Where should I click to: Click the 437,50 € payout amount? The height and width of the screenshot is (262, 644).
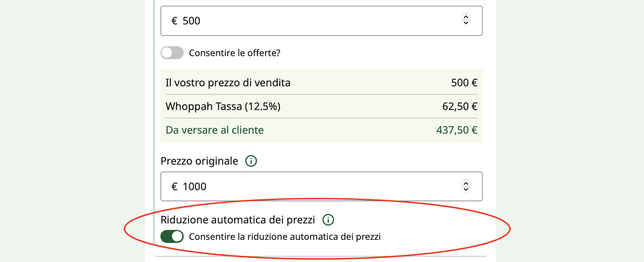click(x=457, y=130)
